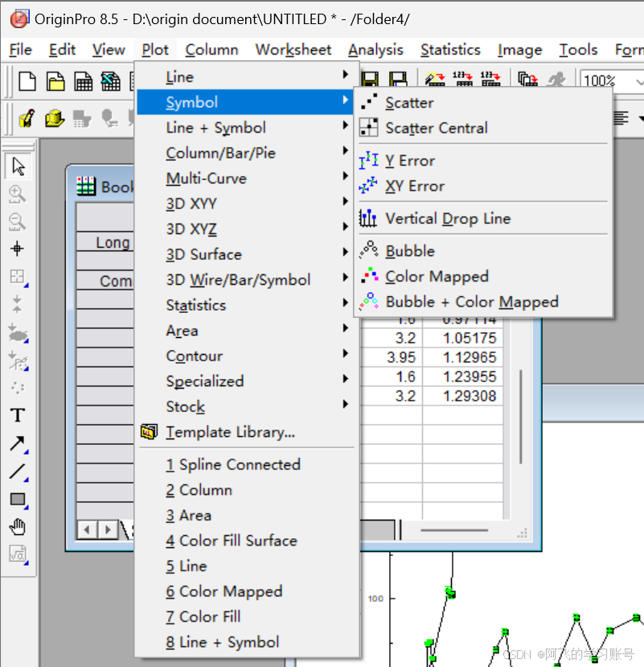Screen dimensions: 644x667
Task: Click the Duplicate window toolbar icon
Action: pos(527,79)
